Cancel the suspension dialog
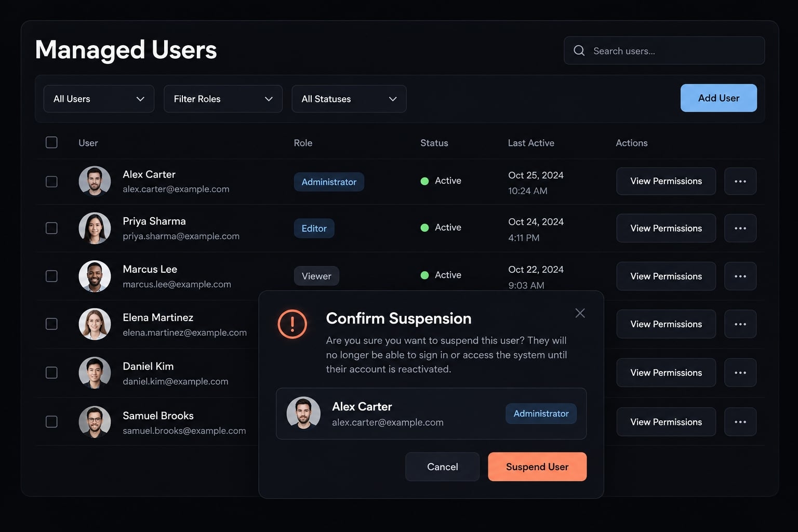The width and height of the screenshot is (798, 532). [443, 467]
